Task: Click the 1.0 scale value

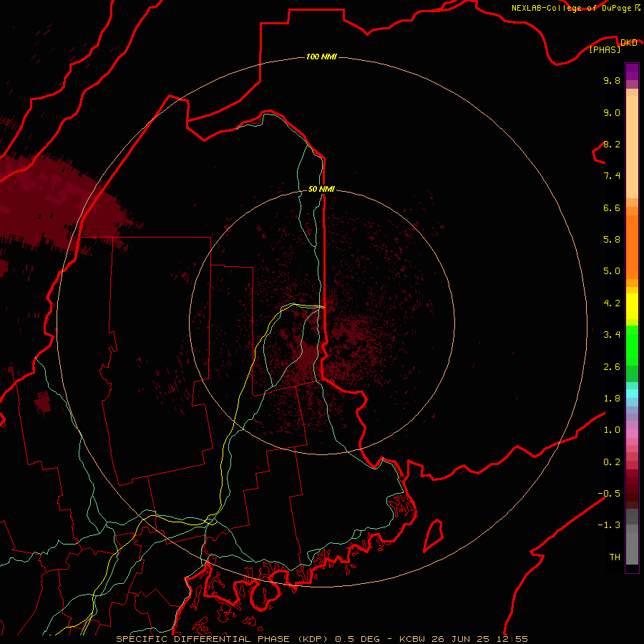Action: pyautogui.click(x=612, y=430)
